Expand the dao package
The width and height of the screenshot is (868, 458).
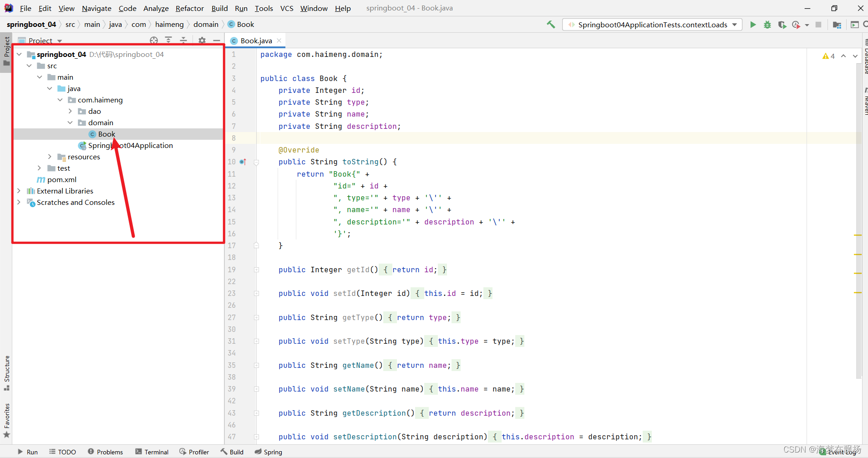tap(70, 111)
